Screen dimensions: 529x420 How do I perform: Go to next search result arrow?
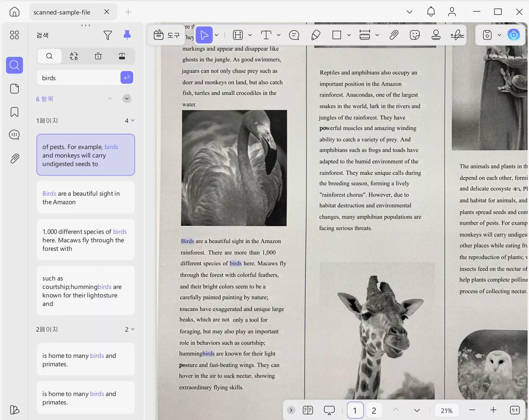tap(127, 99)
